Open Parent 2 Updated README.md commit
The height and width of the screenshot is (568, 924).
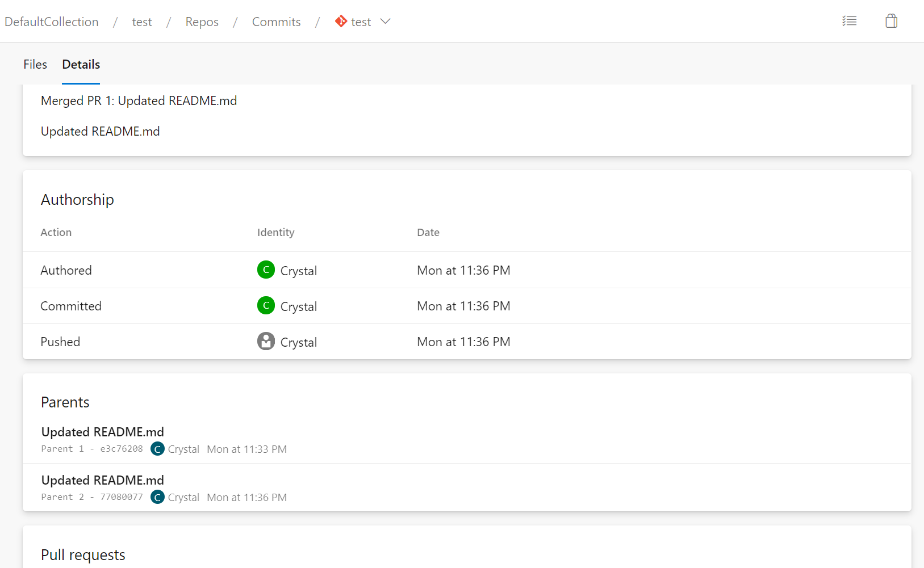102,480
